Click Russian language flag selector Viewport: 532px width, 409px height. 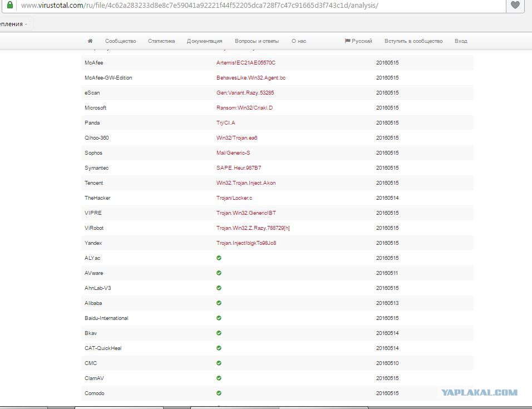click(358, 41)
